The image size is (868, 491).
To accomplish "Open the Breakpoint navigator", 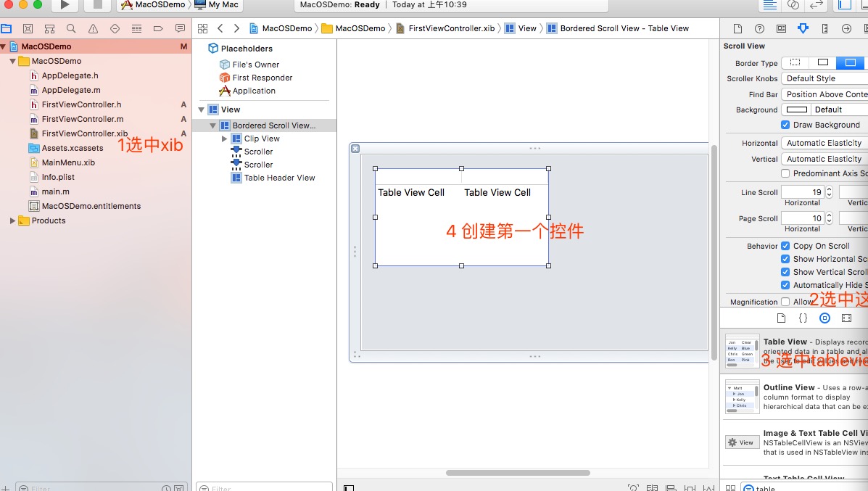I will click(158, 29).
